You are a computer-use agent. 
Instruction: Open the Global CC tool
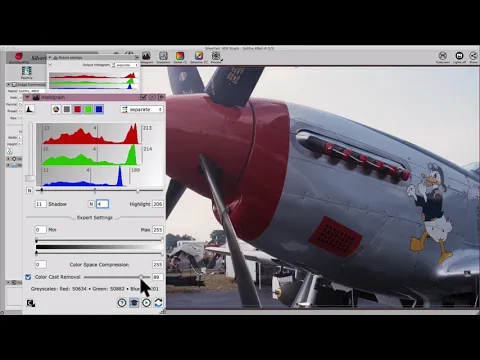(x=180, y=57)
